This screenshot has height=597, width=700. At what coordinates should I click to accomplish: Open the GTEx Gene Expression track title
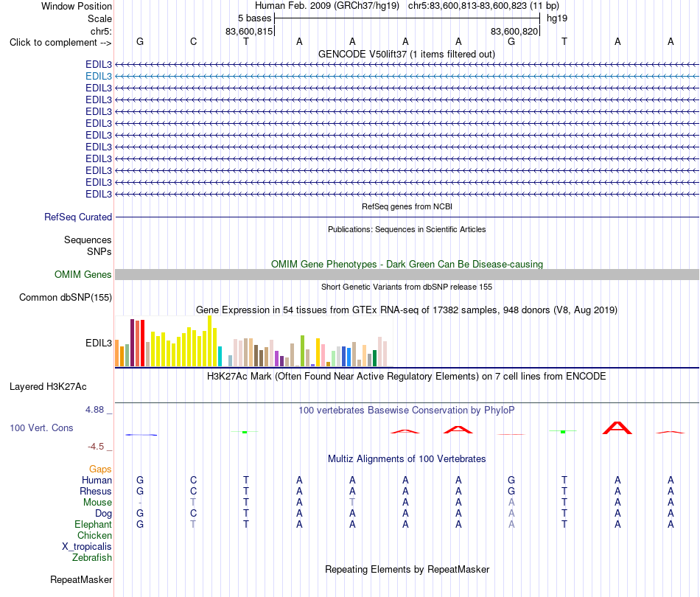[407, 310]
